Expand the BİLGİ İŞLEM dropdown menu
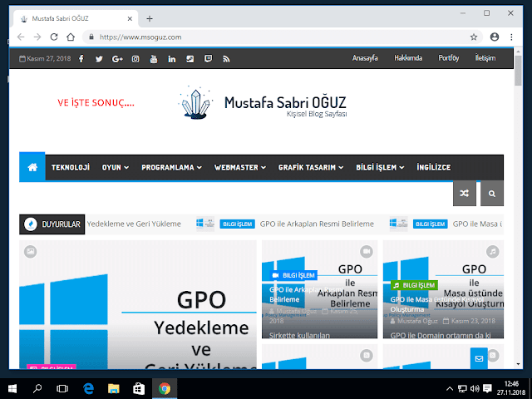Image resolution: width=532 pixels, height=399 pixels. tap(380, 167)
